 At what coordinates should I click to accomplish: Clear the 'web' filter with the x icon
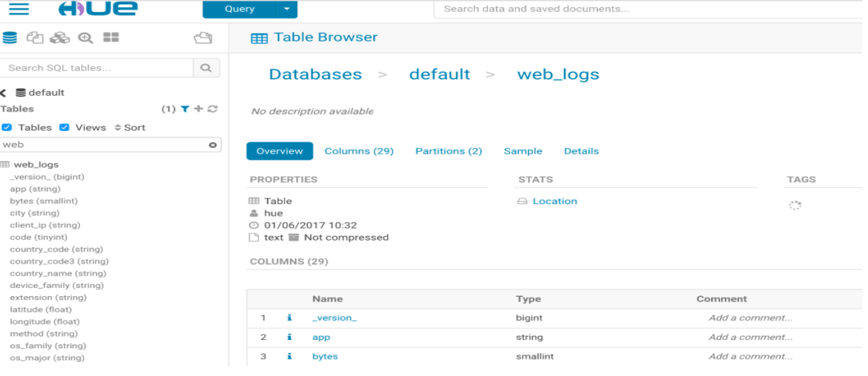pos(213,145)
